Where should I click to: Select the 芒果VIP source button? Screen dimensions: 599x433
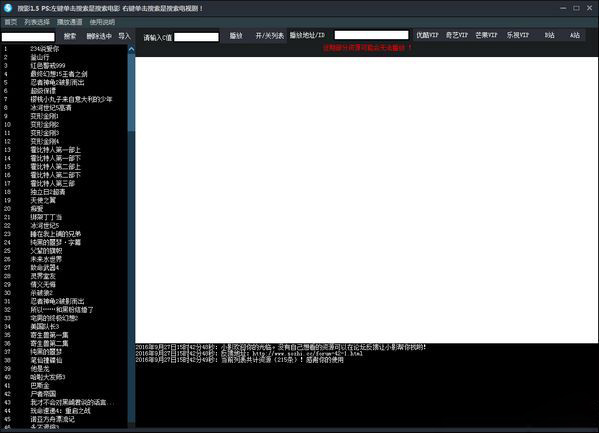pos(486,35)
